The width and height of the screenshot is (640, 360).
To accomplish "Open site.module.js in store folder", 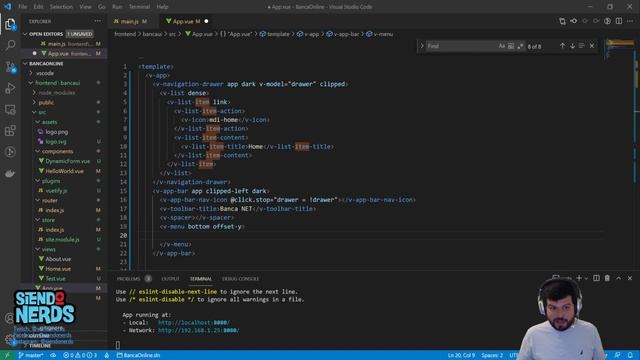I will [62, 240].
